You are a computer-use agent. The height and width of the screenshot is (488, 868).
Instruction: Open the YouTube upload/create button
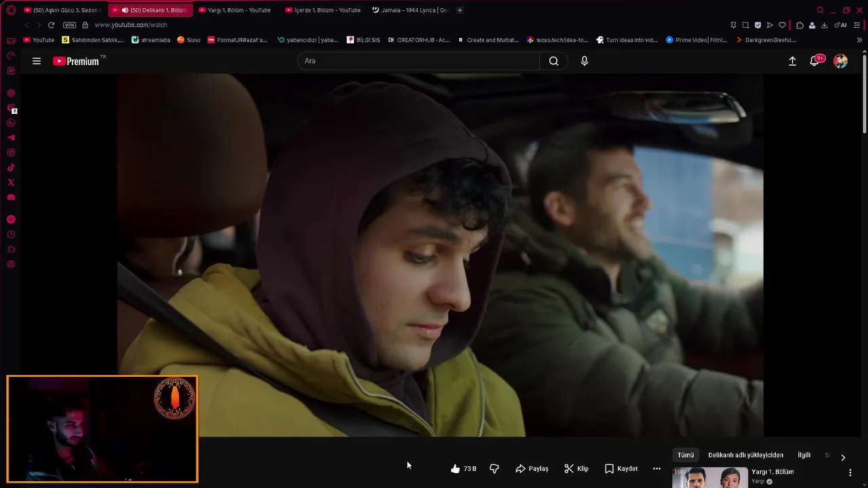[x=792, y=61]
